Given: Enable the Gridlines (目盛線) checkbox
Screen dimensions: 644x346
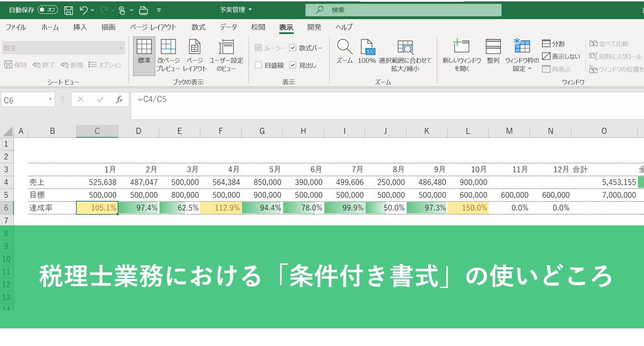Looking at the screenshot, I should coord(258,65).
